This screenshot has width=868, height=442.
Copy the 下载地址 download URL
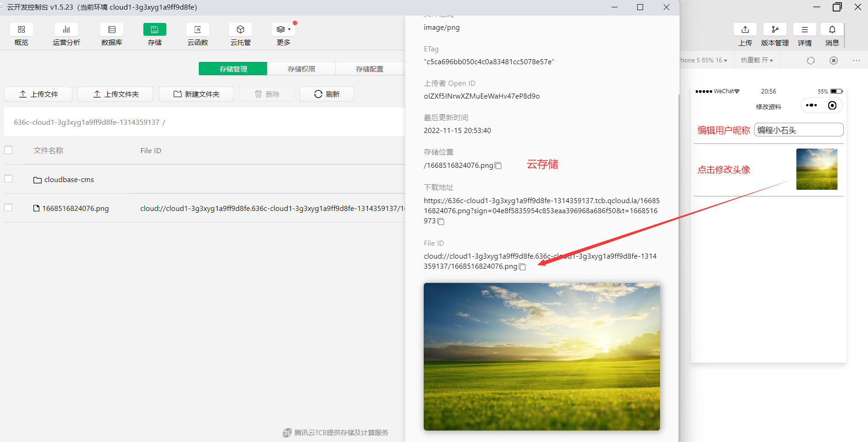click(x=441, y=221)
